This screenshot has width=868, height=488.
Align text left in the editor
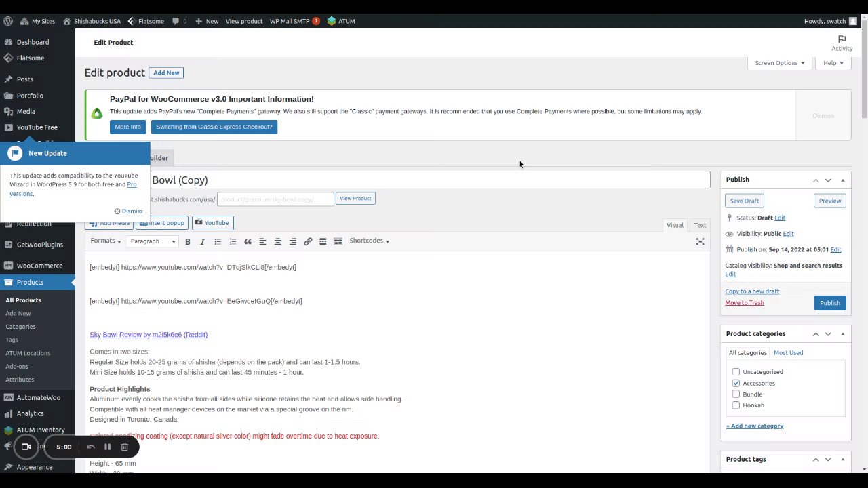(x=262, y=241)
